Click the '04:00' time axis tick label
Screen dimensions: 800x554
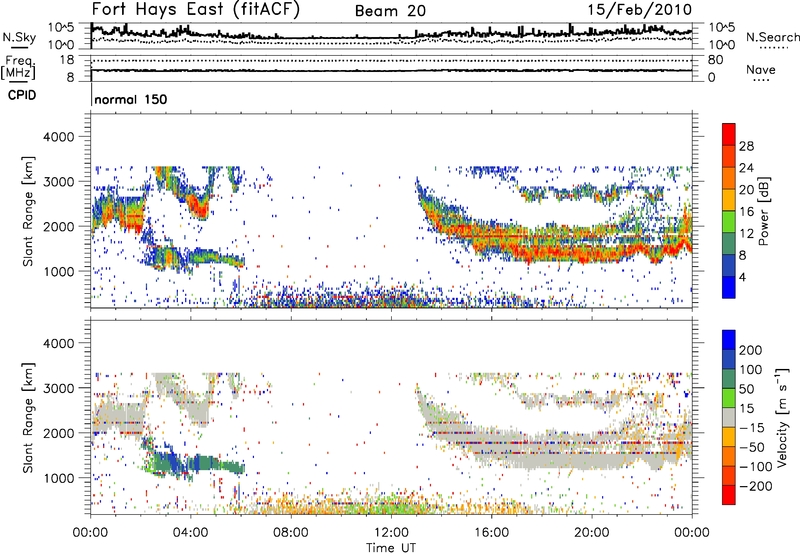coord(191,533)
